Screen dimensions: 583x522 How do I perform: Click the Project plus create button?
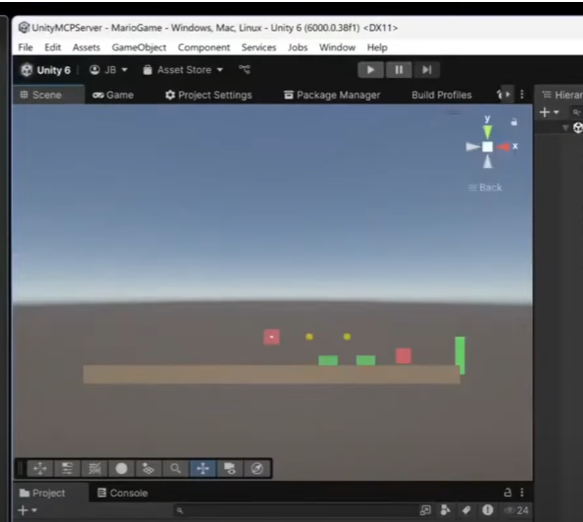23,510
